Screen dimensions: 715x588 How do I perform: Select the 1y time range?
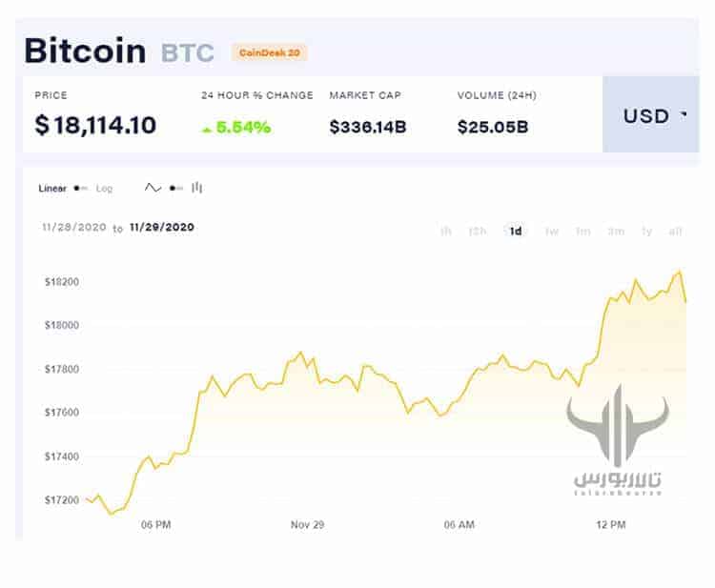647,232
